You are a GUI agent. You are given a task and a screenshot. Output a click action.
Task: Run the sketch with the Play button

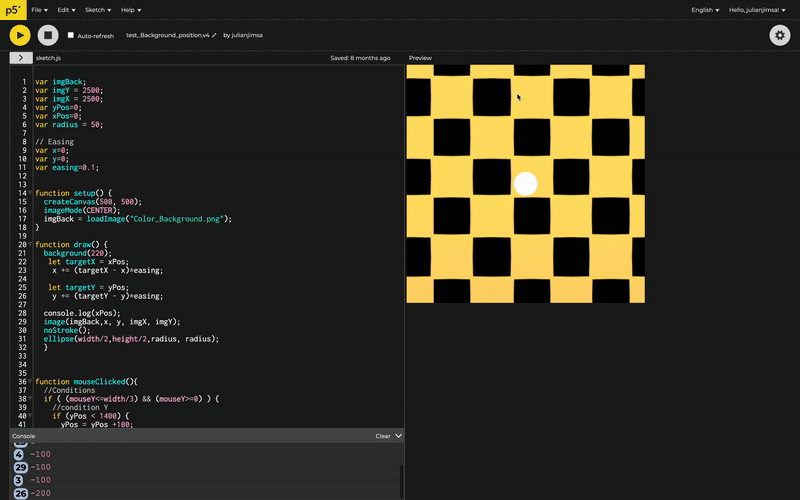pos(20,35)
